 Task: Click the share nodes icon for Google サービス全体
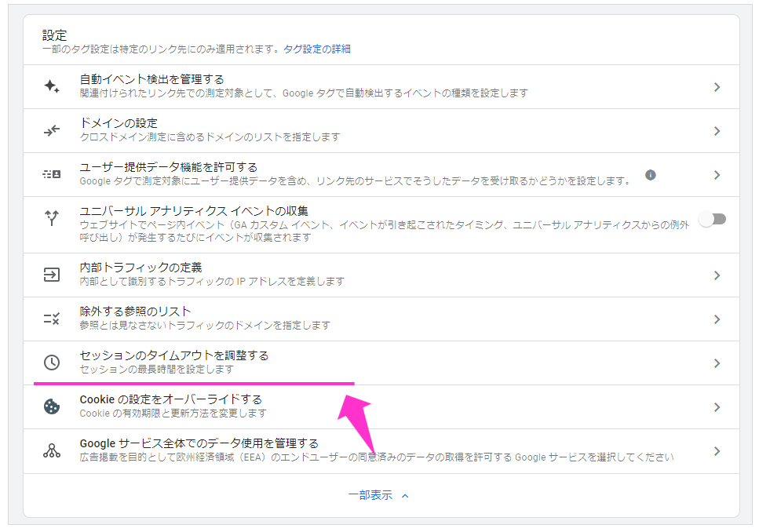52,450
